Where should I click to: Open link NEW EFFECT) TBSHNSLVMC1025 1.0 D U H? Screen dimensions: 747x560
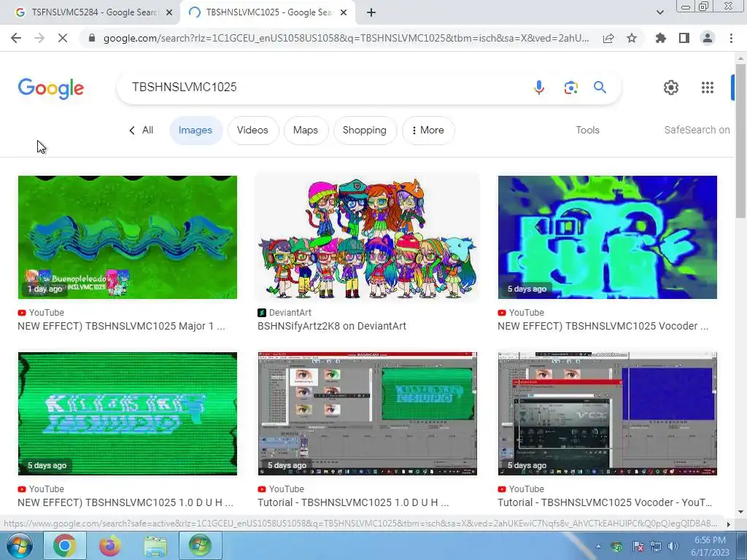[125, 502]
